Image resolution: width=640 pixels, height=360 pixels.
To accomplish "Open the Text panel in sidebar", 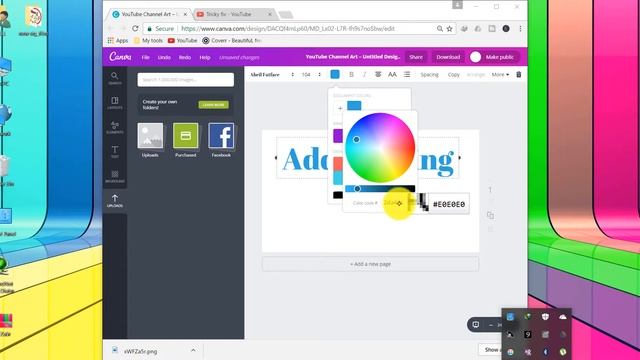I will (x=115, y=151).
